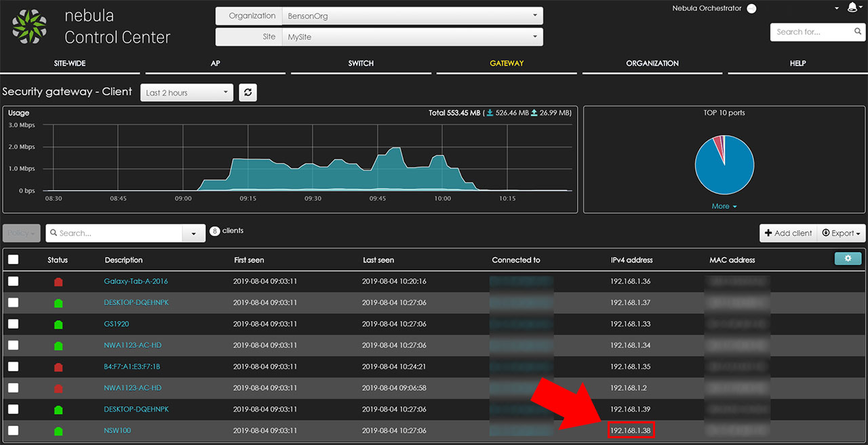Click the green status icon for GS1920
Image resolution: width=868 pixels, height=445 pixels.
pos(58,324)
